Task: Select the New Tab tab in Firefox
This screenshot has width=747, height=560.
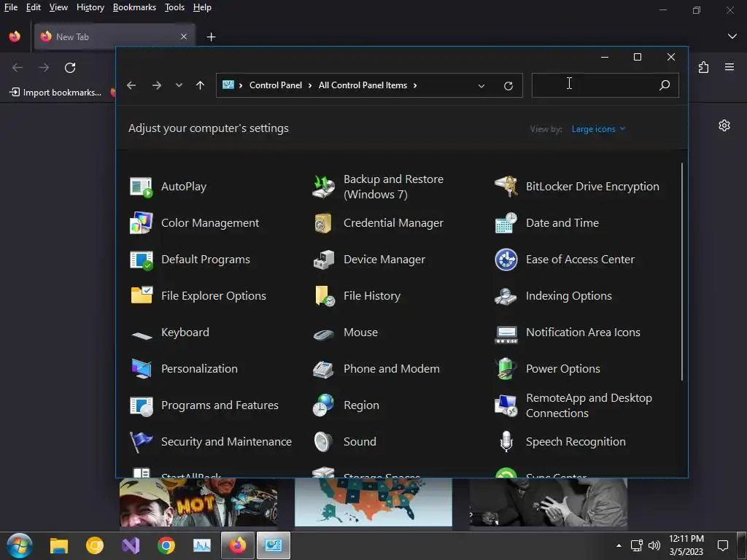Action: click(115, 36)
